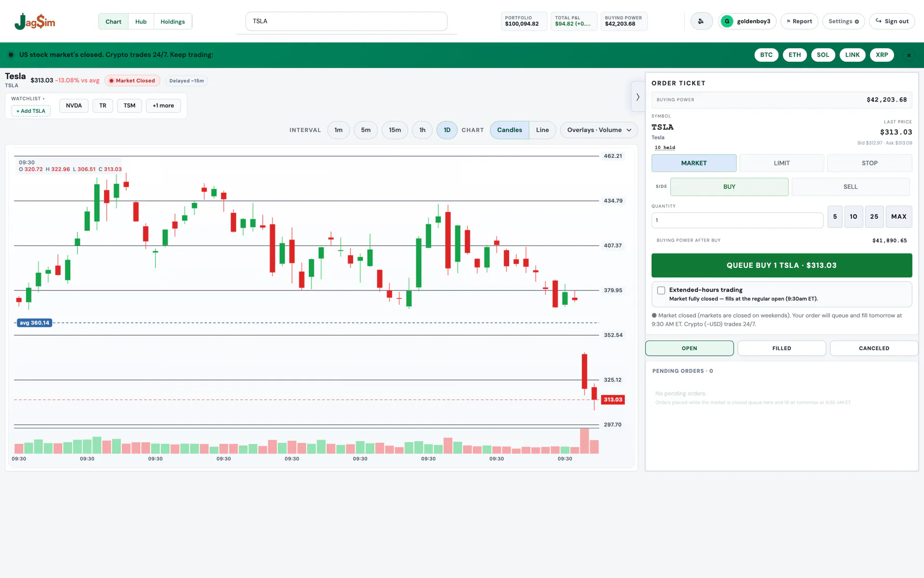Click the Bid $312.97 · Ask $313.09 quote

point(885,143)
